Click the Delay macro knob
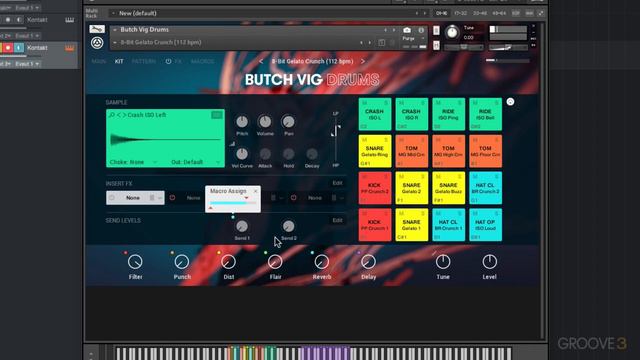Image resolution: width=640 pixels, height=360 pixels. click(368, 262)
